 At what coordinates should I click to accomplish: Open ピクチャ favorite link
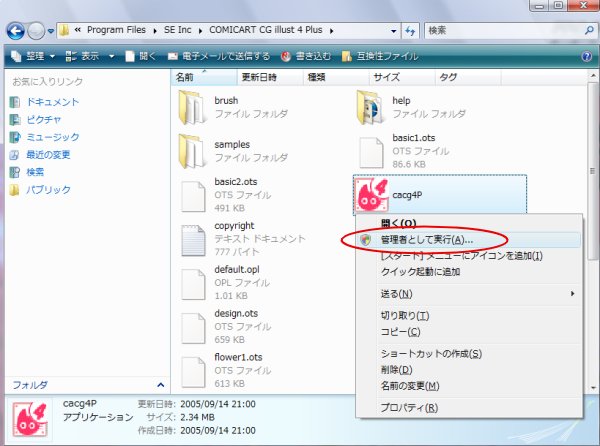pos(44,120)
